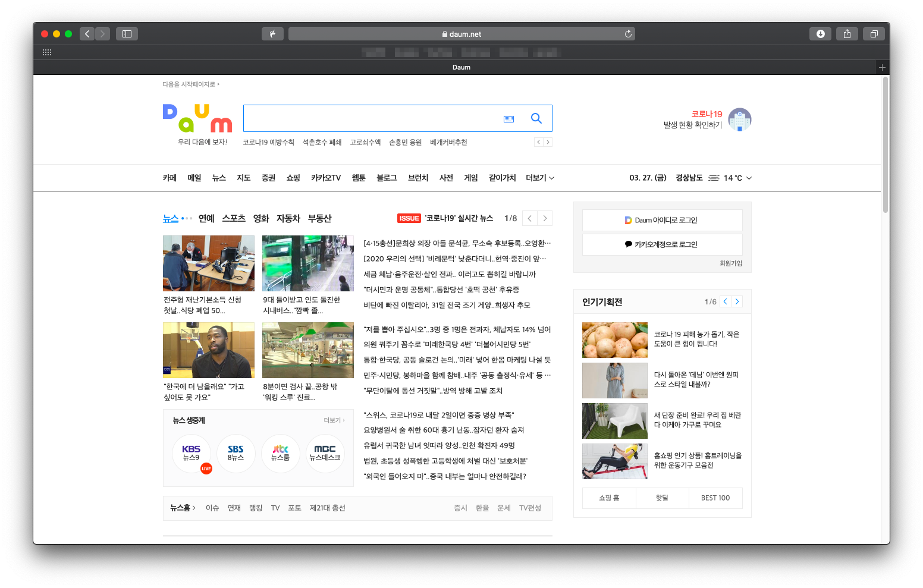Open MBC 뉴스데스크 channel
Image resolution: width=923 pixels, height=588 pixels.
325,453
